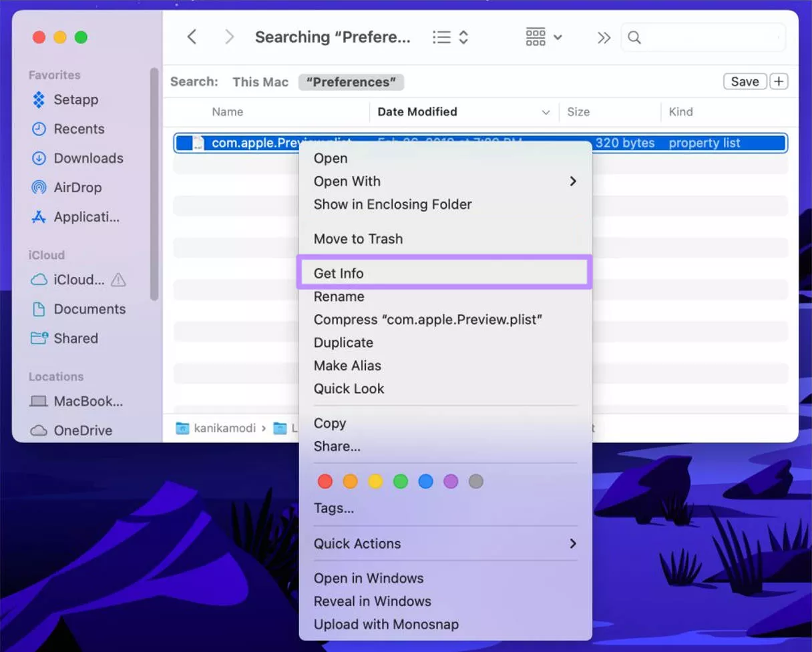This screenshot has width=812, height=652.
Task: Select the MacBook location in sidebar
Action: 77,401
